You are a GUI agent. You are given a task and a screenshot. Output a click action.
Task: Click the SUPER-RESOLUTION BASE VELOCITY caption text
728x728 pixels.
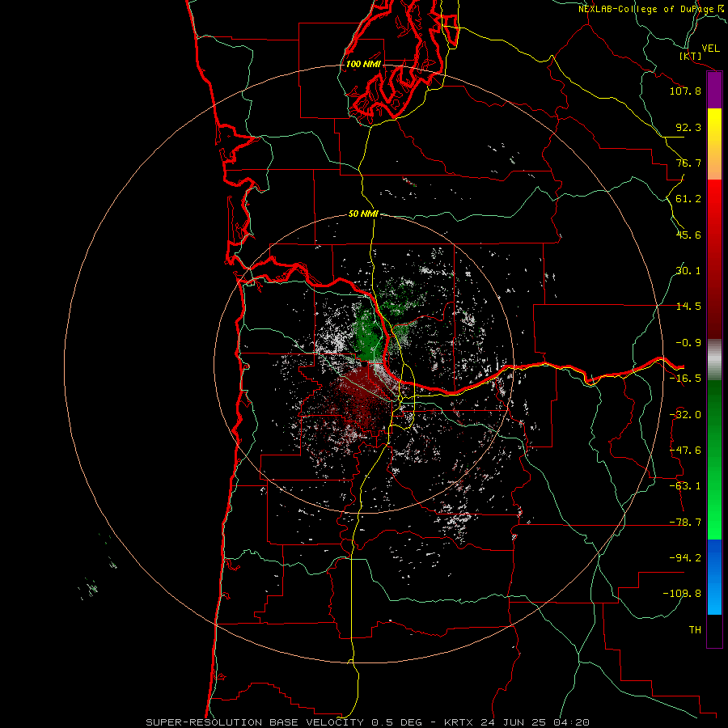click(255, 722)
